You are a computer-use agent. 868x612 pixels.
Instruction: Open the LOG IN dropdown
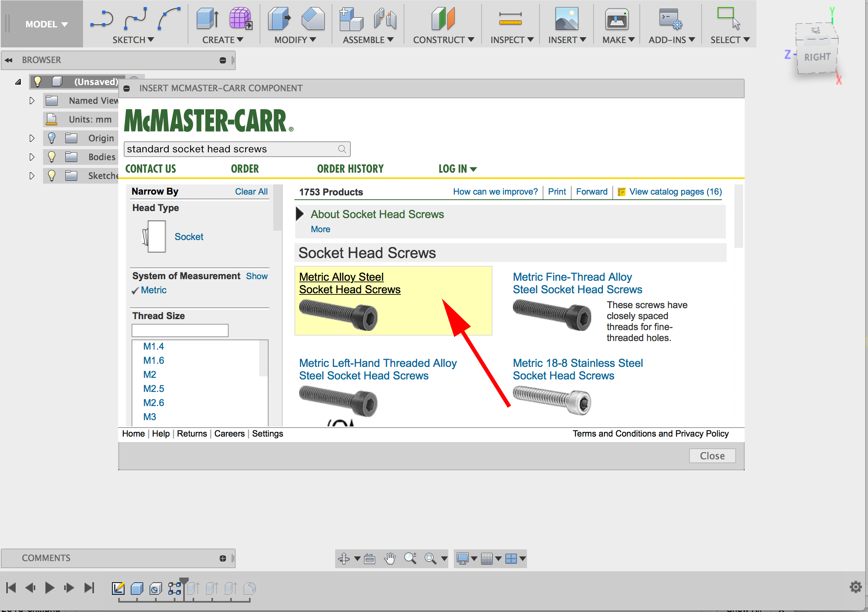click(458, 169)
